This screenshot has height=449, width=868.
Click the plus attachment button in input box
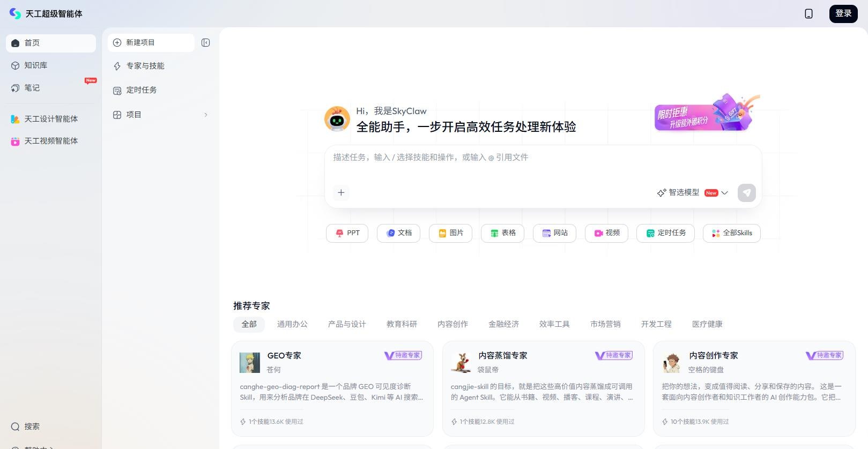coord(341,193)
